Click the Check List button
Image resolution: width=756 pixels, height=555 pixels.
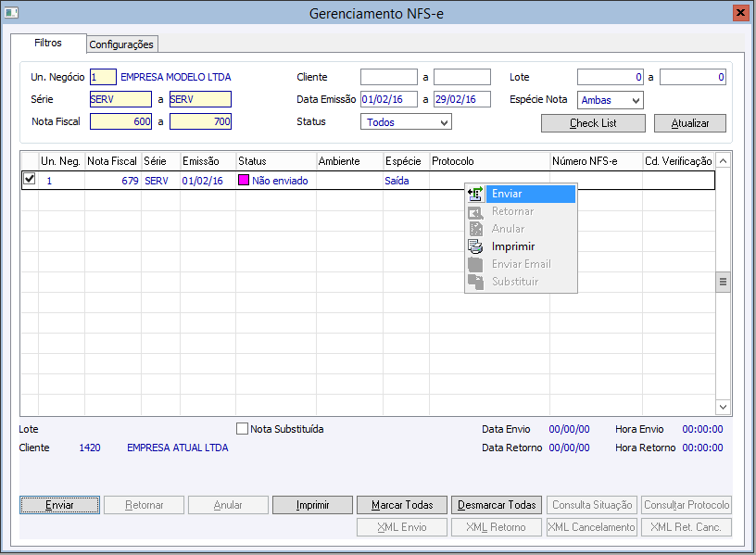[x=593, y=123]
